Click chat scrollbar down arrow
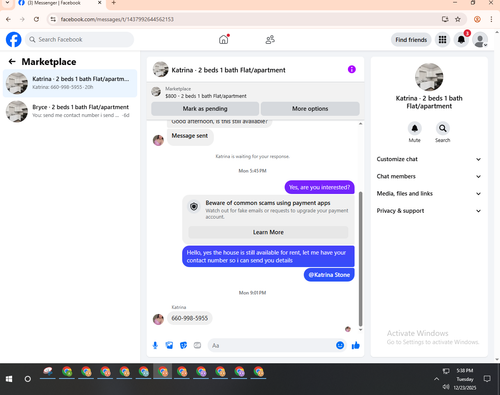Viewport: 500px width, 395px height. (360, 330)
